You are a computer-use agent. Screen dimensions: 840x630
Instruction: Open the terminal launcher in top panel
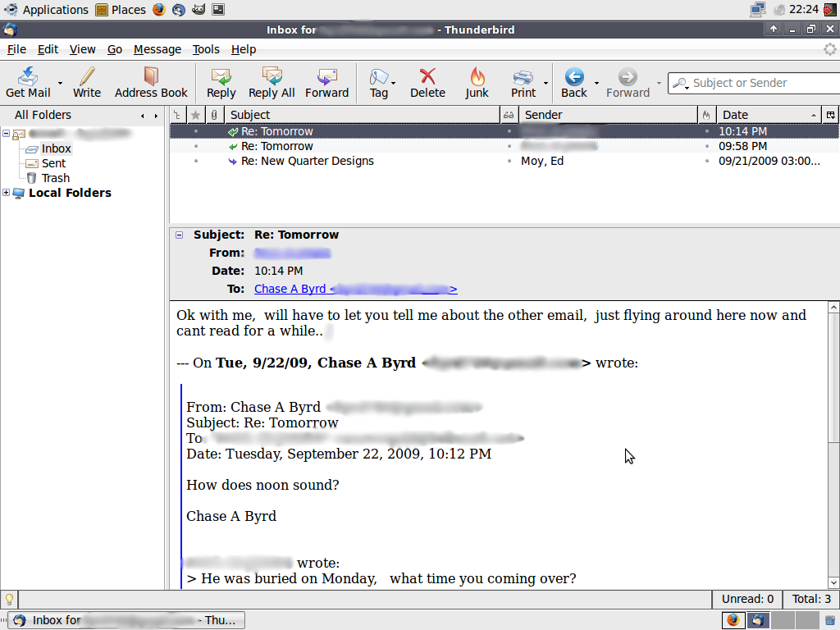[x=218, y=10]
